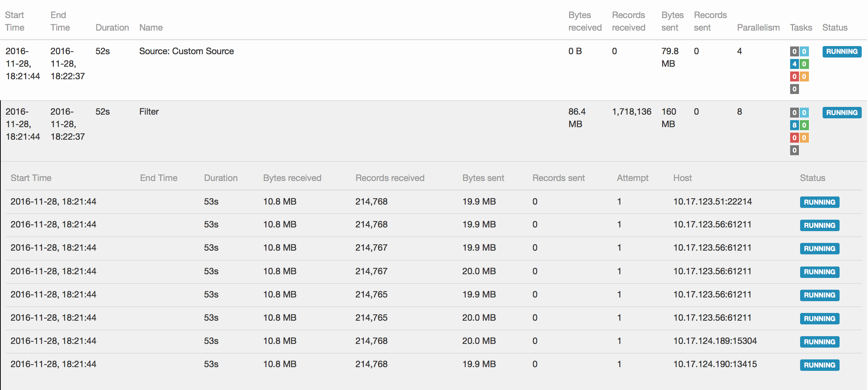Click 20.0 MB sent for host 10.17.124.189:15304

click(479, 341)
